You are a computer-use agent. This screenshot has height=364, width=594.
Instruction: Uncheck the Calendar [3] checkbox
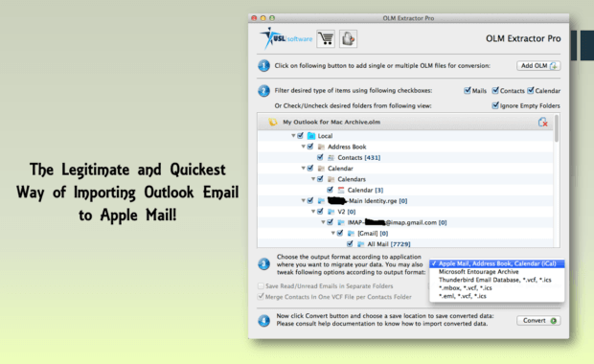[x=330, y=190]
